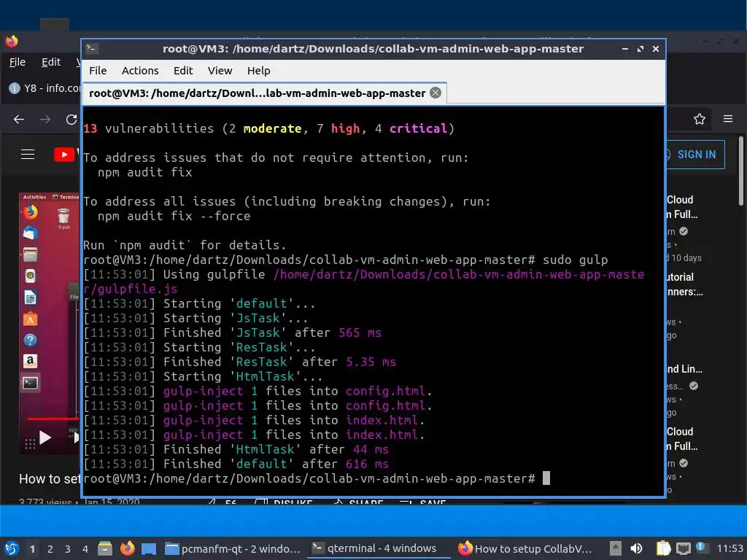Close the root@VM3 terminal tab
This screenshot has width=747, height=560.
click(436, 93)
